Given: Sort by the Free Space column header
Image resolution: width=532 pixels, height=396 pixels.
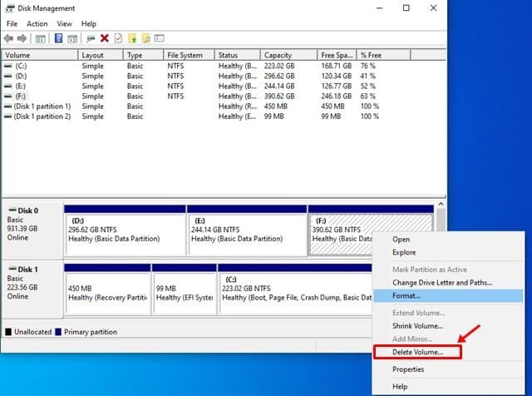Looking at the screenshot, I should pos(337,55).
